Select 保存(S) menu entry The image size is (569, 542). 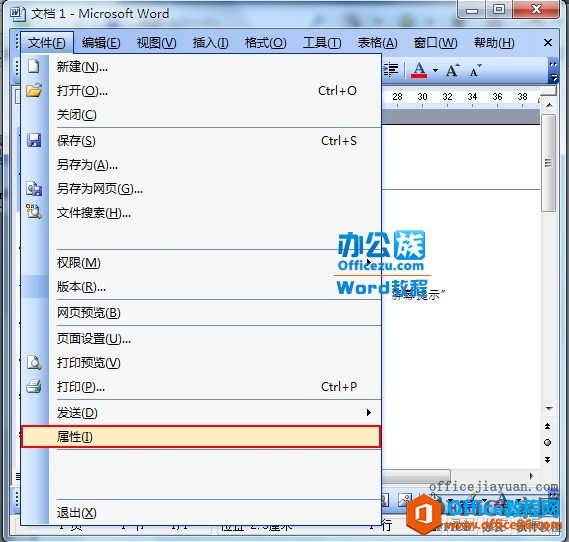201,140
